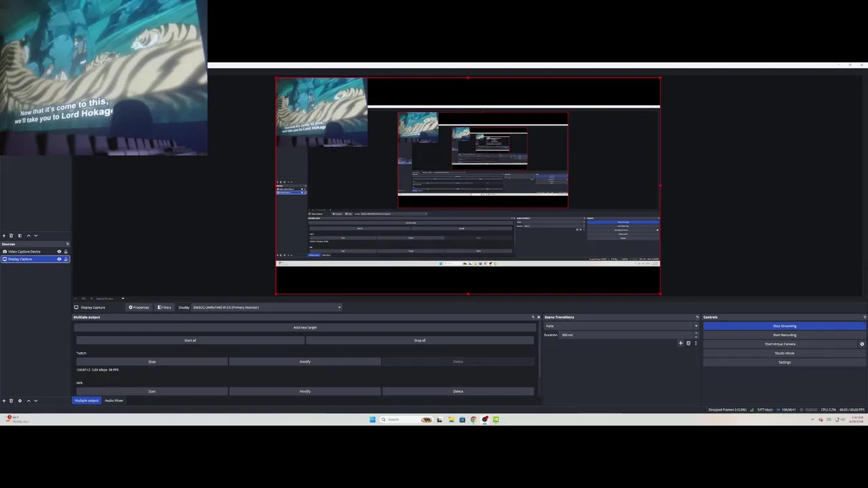Screen dimensions: 868x488
Task: Show hidden system tray icons
Action: pyautogui.click(x=812, y=420)
